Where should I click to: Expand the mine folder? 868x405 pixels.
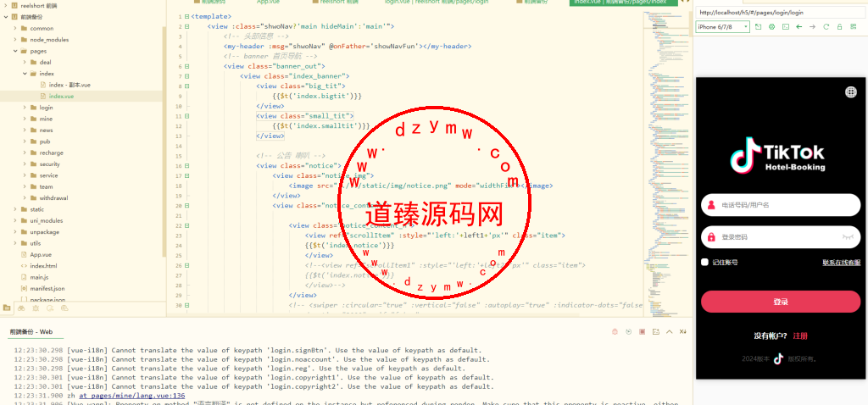(x=25, y=119)
